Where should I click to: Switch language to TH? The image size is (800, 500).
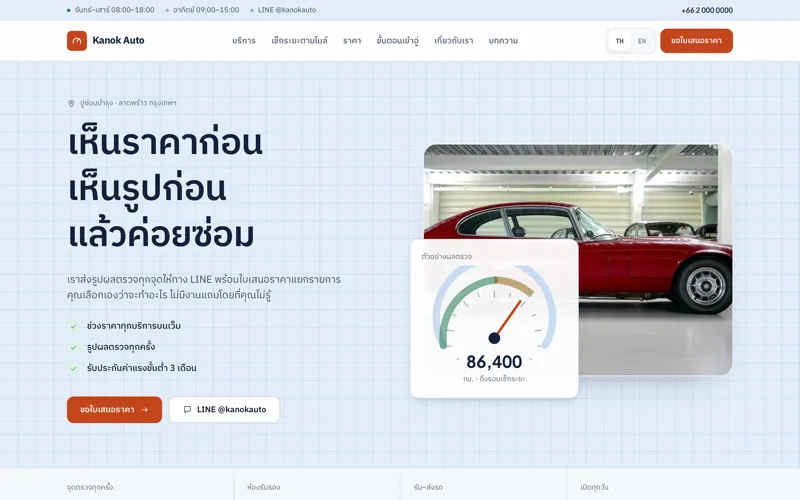tap(619, 41)
